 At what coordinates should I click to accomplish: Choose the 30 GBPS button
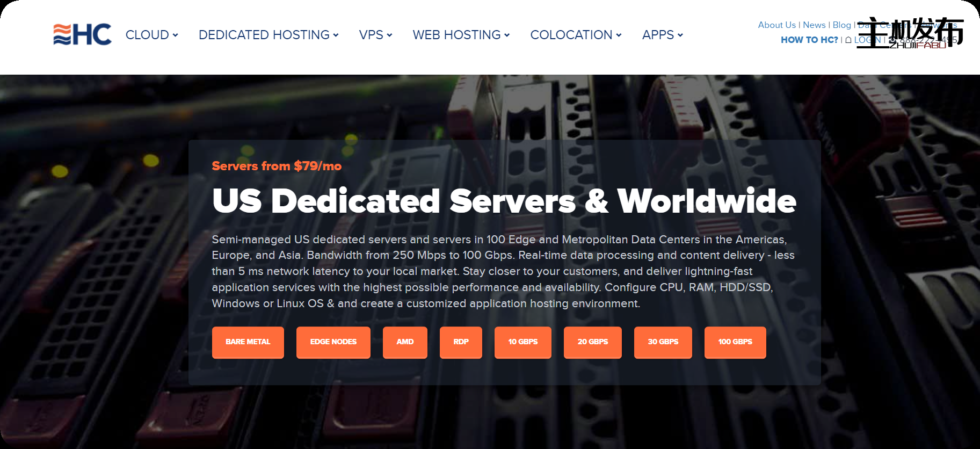click(x=663, y=342)
